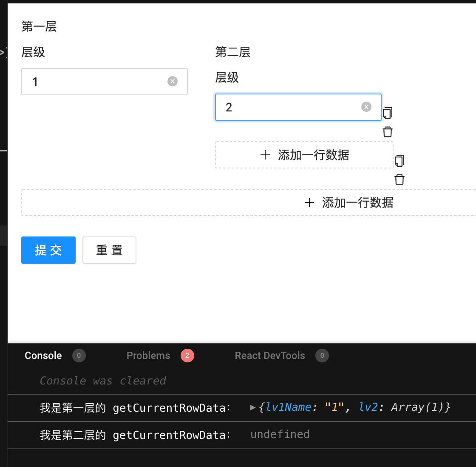The width and height of the screenshot is (476, 467).
Task: Copy the first-layer row using the outer copy icon
Action: tap(399, 161)
